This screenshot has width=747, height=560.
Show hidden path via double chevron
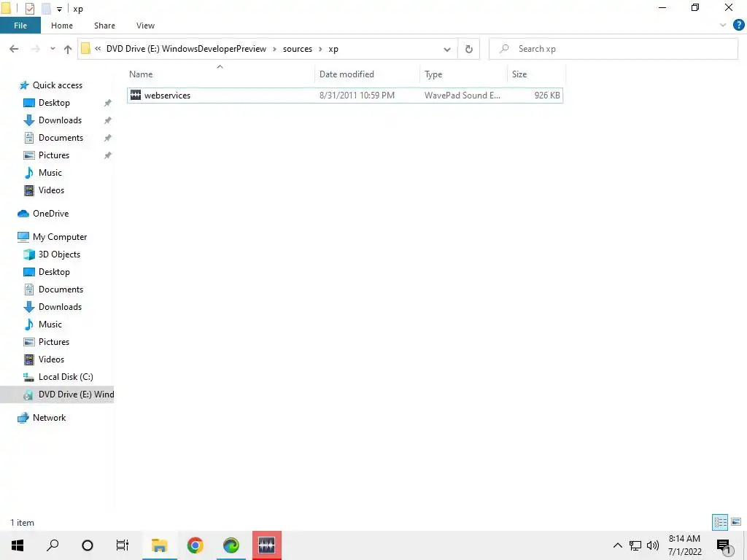pos(98,49)
